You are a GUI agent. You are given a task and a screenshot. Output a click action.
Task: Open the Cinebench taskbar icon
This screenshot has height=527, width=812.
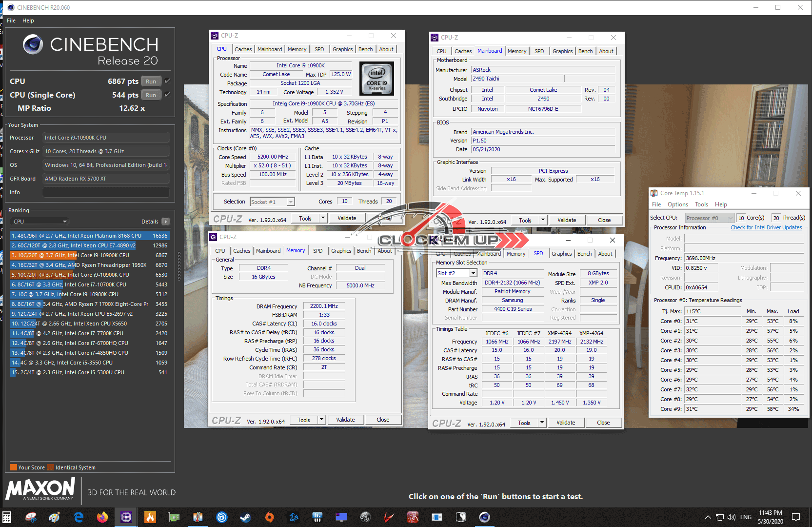[484, 517]
